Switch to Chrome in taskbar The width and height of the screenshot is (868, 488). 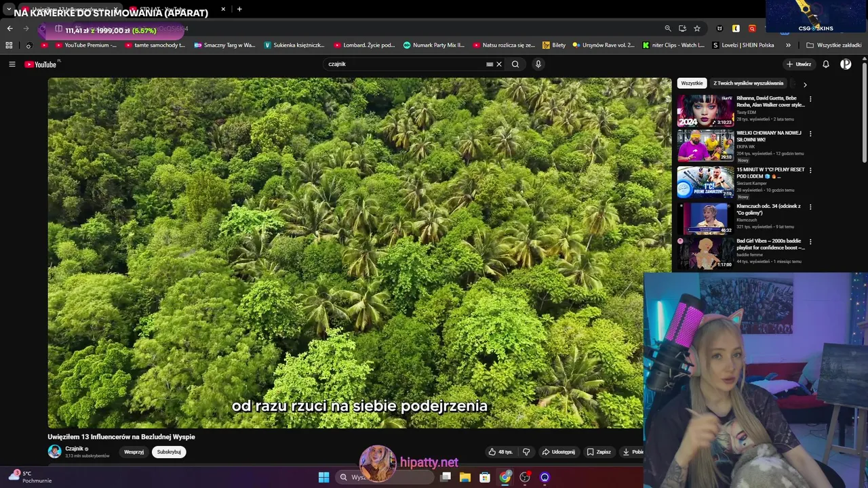click(x=505, y=477)
